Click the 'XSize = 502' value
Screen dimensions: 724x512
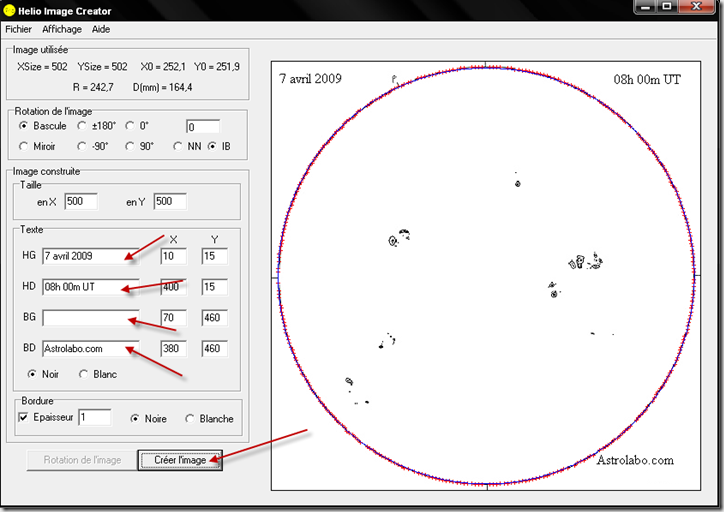pos(42,67)
